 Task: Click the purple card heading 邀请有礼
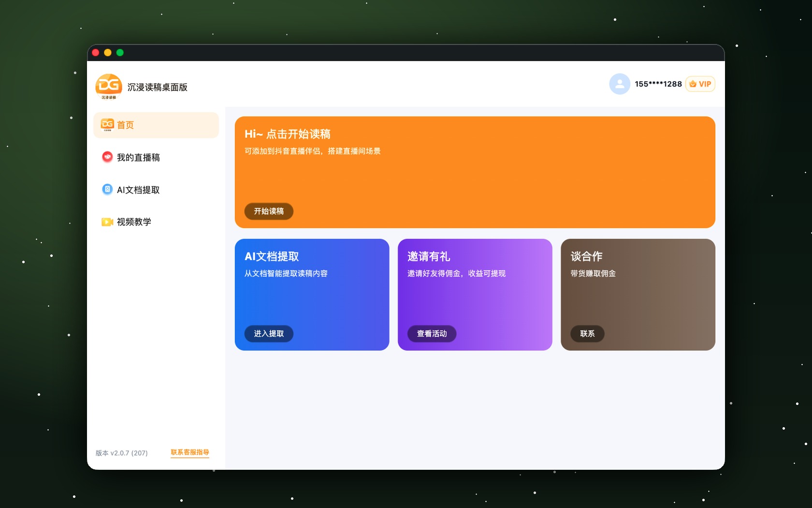(x=429, y=256)
